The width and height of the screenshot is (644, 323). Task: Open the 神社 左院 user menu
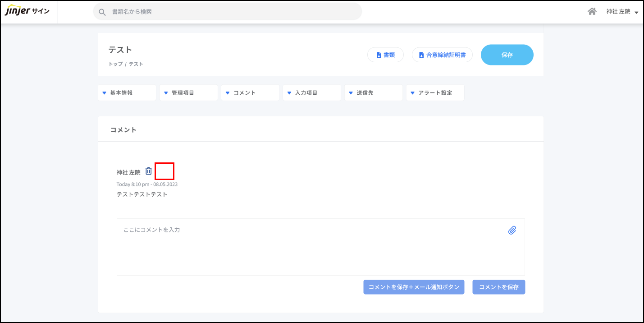tap(622, 12)
